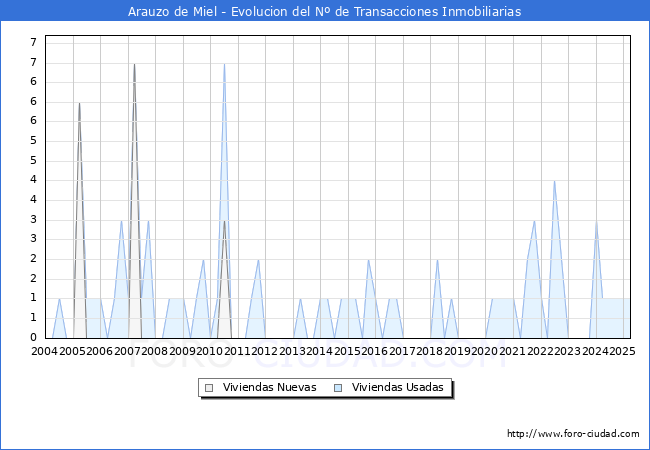Image resolution: width=650 pixels, height=450 pixels.
Task: Click the 2004 x-axis year label
Action: pos(44,351)
